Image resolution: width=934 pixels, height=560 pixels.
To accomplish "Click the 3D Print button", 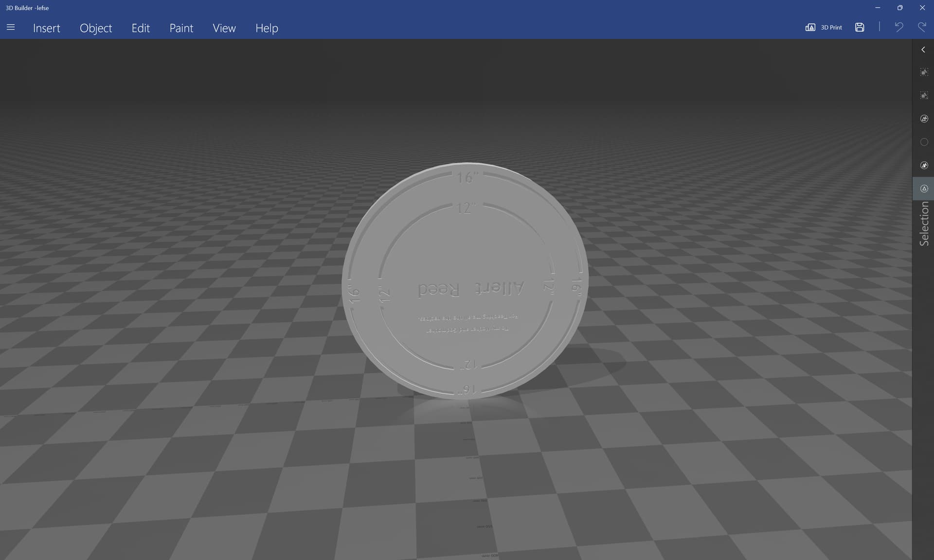I will click(824, 28).
